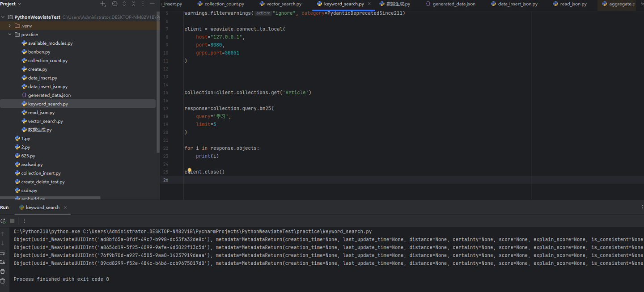Stop the running process in the Run panel
This screenshot has height=292, width=644.
click(x=13, y=220)
